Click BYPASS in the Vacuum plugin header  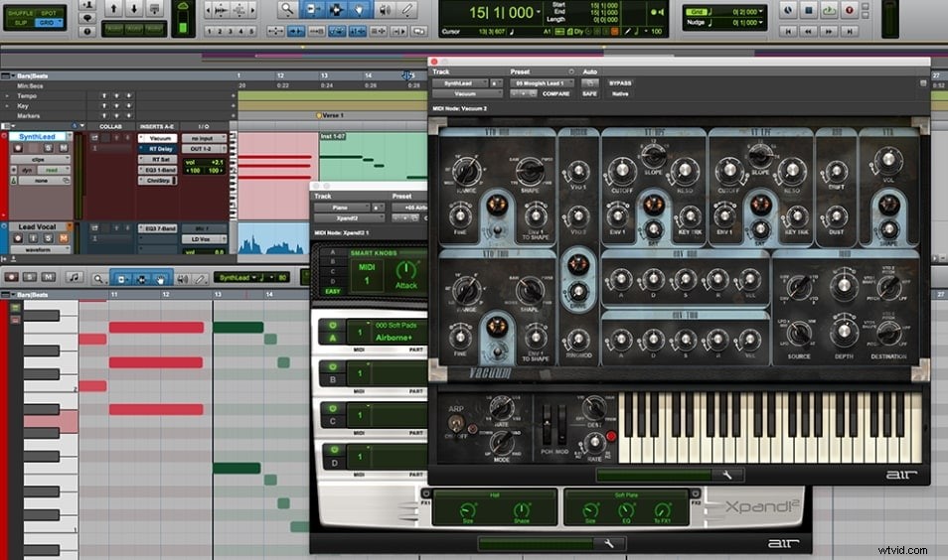click(x=620, y=83)
